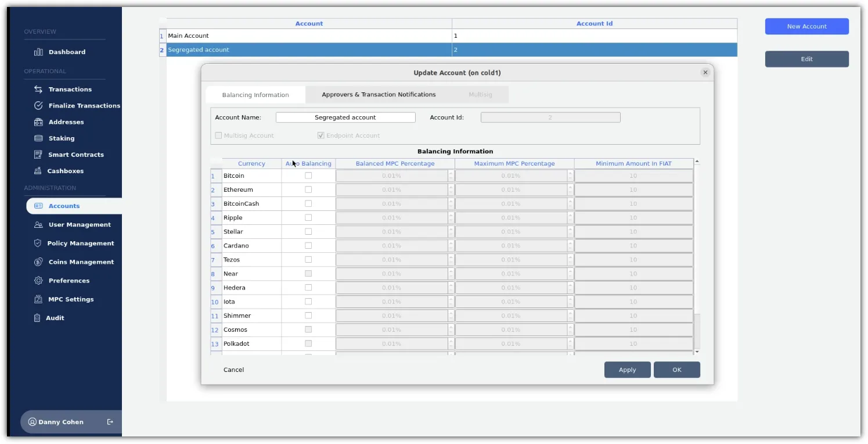Check Auto Balancing for Hedera

308,287
